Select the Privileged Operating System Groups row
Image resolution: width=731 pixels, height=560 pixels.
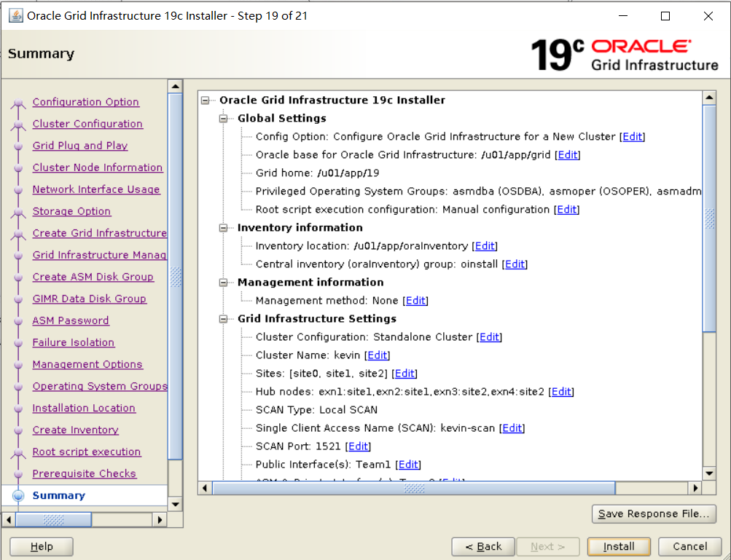pyautogui.click(x=478, y=192)
